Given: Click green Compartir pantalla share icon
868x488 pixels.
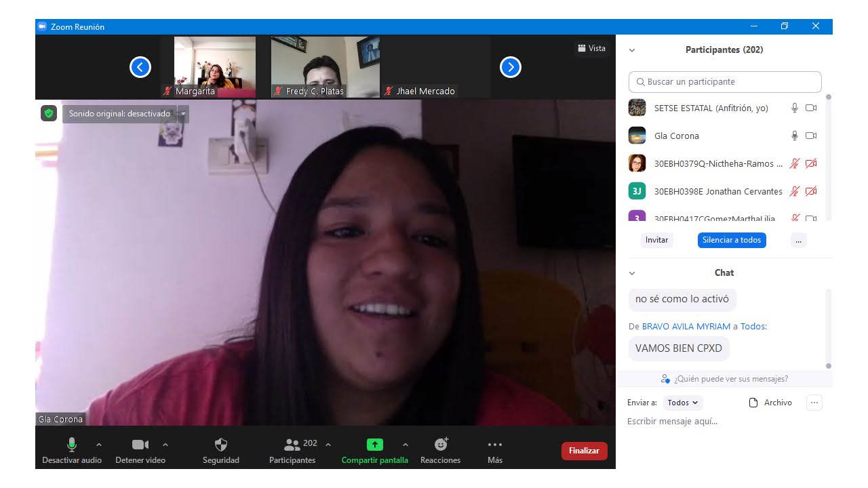Looking at the screenshot, I should coord(375,445).
